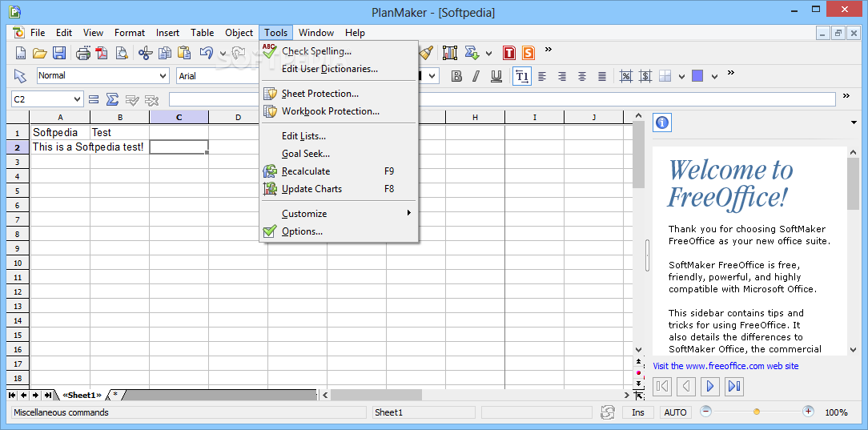The width and height of the screenshot is (868, 430).
Task: Click the zoom-in plus icon in status bar
Action: click(808, 412)
